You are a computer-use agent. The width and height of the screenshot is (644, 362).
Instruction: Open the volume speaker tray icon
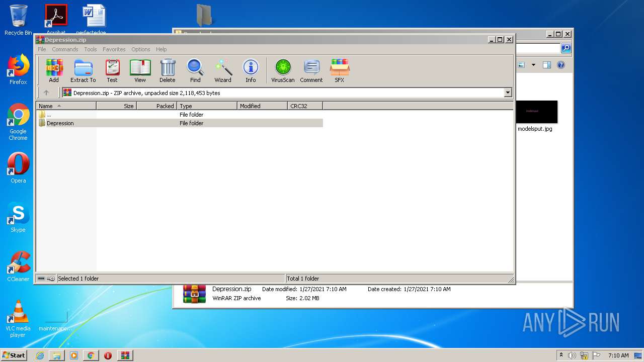pos(572,355)
